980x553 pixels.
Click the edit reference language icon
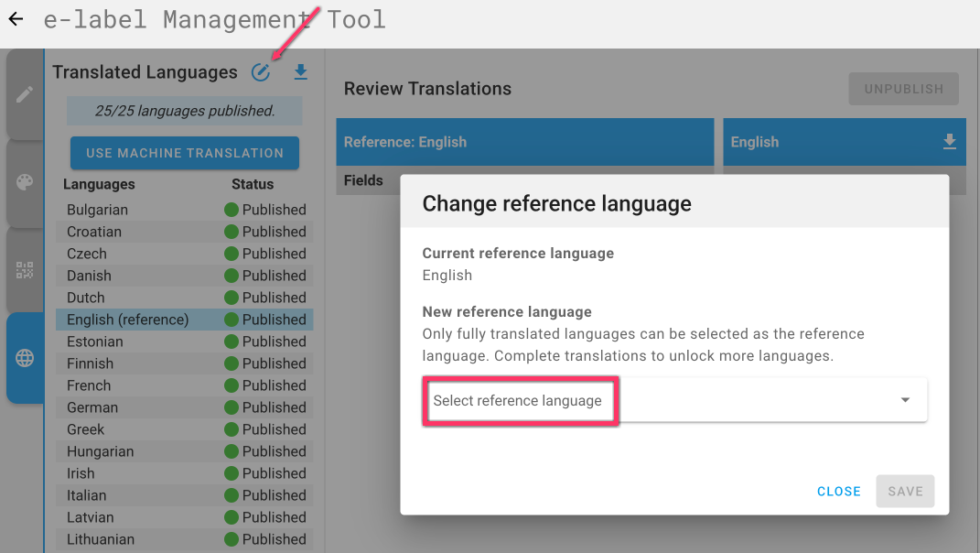[261, 72]
